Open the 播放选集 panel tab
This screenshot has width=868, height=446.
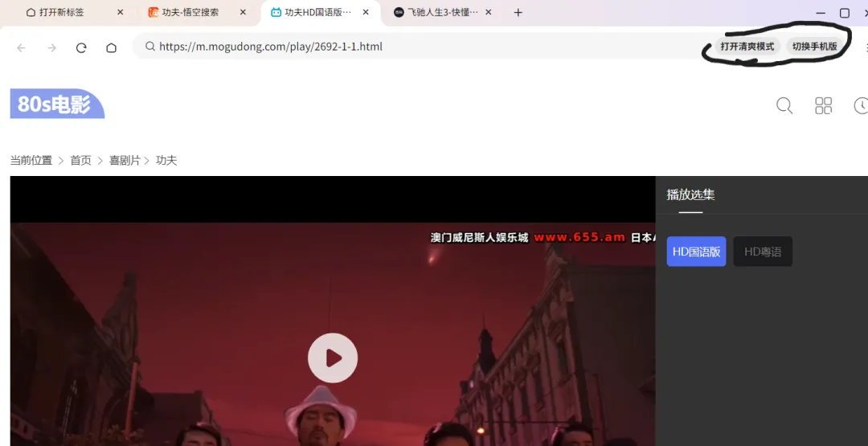click(690, 194)
